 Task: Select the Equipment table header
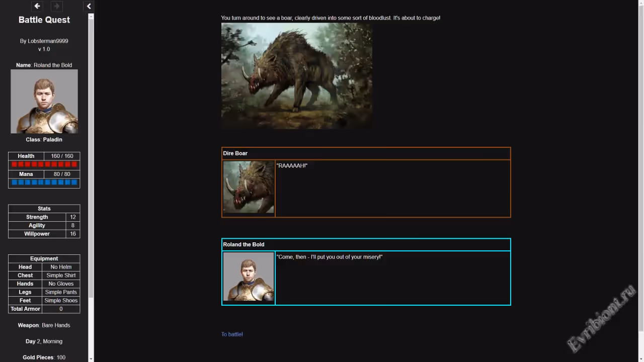[x=44, y=258]
